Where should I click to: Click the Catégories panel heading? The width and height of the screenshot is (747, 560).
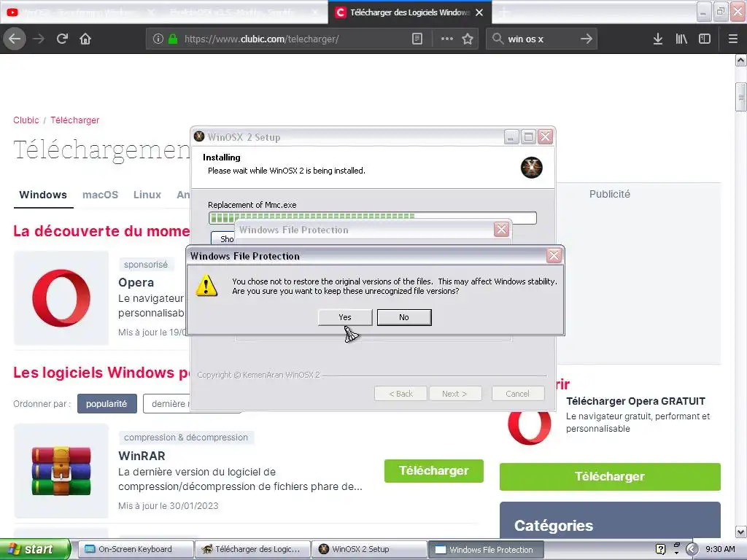coord(554,525)
